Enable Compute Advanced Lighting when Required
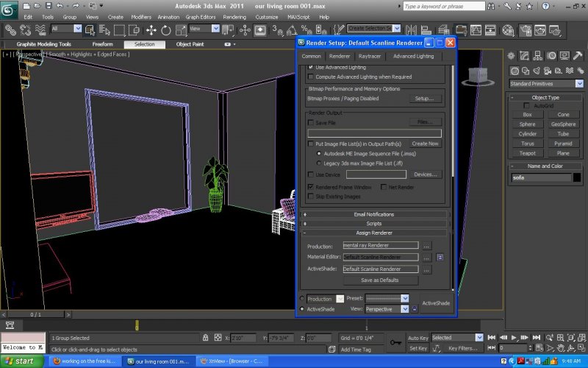Image resolution: width=588 pixels, height=368 pixels. click(x=310, y=77)
